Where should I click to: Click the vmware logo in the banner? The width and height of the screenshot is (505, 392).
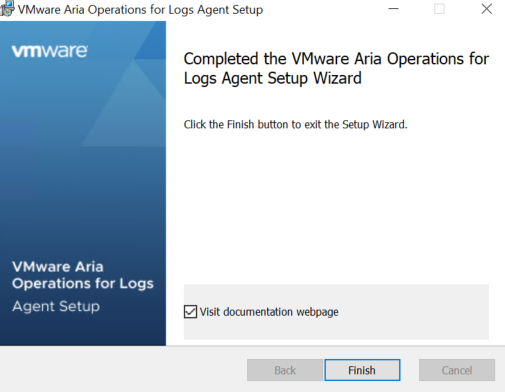coord(50,51)
